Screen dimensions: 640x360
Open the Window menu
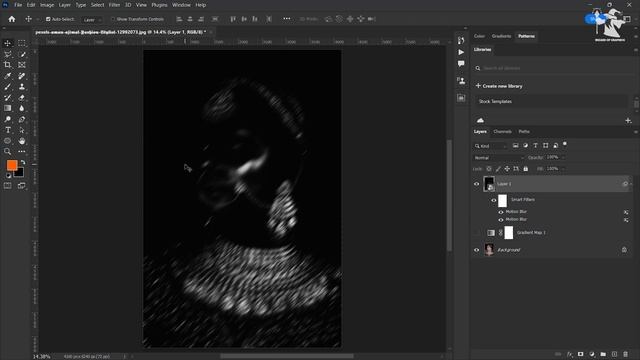[x=181, y=5]
